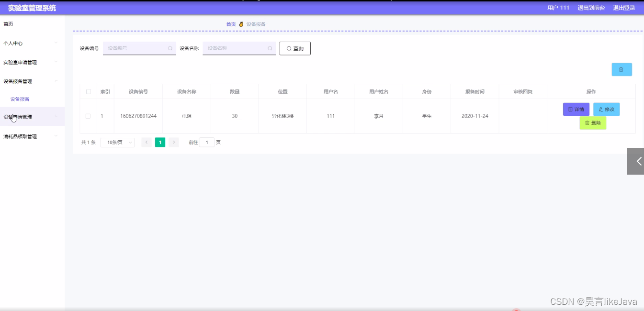Viewport: 644px width, 311px height.
Task: Click the 2020-11-24 date cell
Action: 475,116
